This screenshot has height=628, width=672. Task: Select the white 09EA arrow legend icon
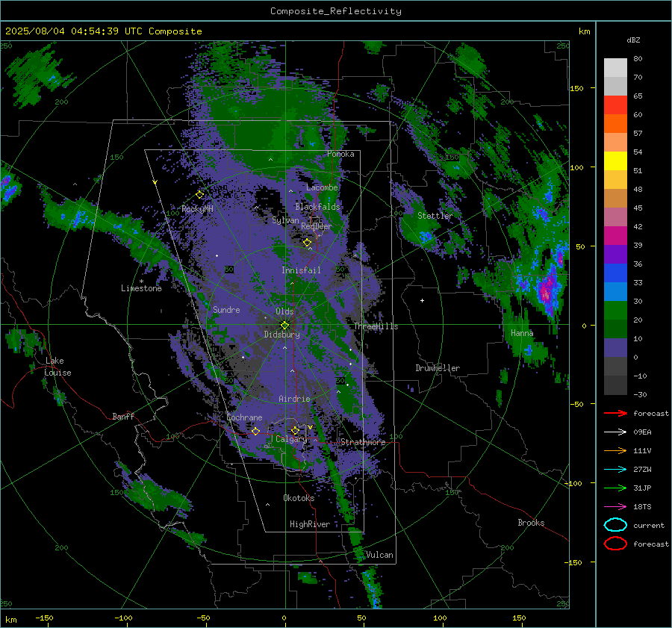[x=615, y=432]
